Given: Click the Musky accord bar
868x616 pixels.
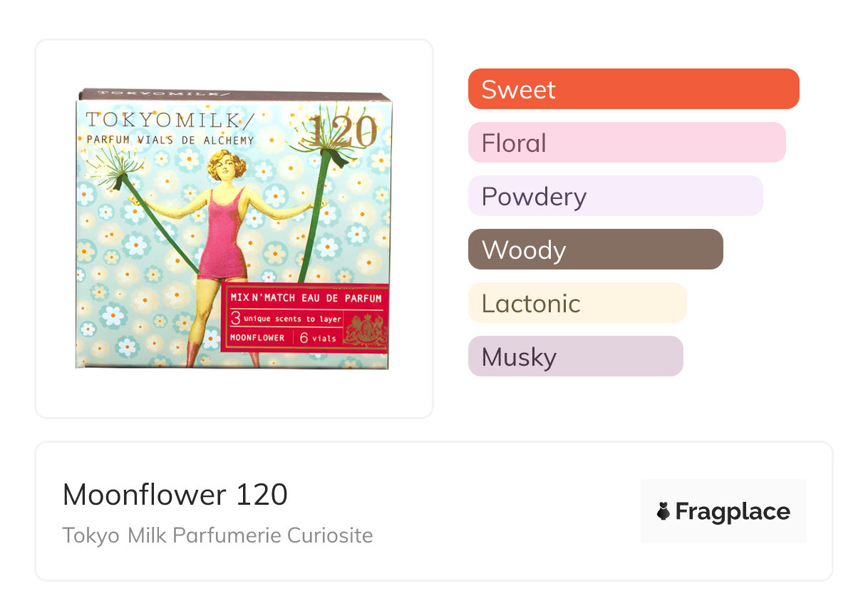Looking at the screenshot, I should (x=575, y=356).
